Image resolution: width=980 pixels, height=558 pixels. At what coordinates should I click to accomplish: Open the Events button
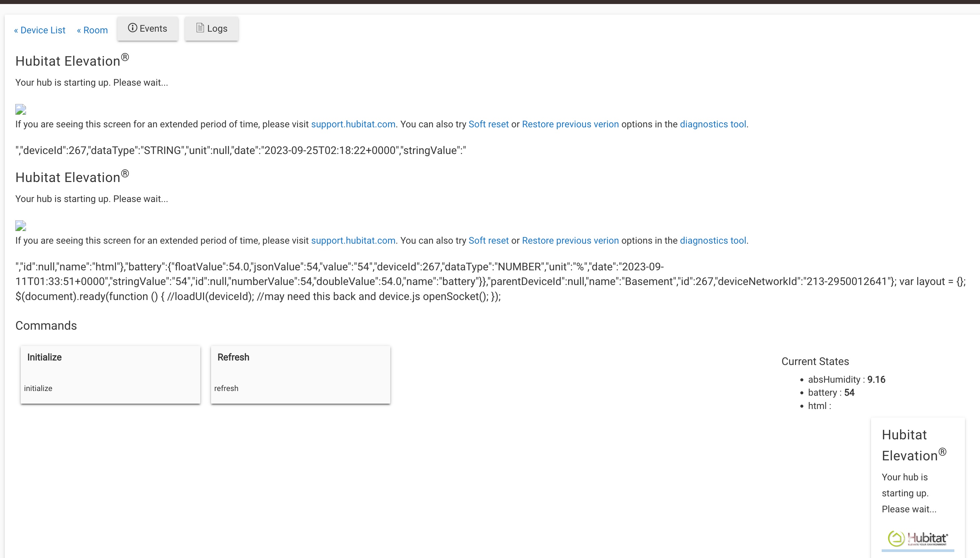[147, 28]
